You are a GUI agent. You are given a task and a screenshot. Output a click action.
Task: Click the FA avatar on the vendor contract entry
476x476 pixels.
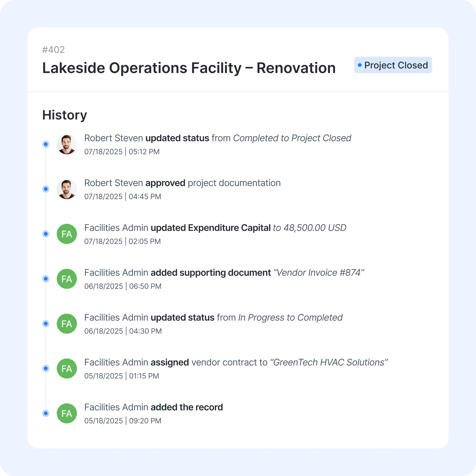(x=67, y=368)
